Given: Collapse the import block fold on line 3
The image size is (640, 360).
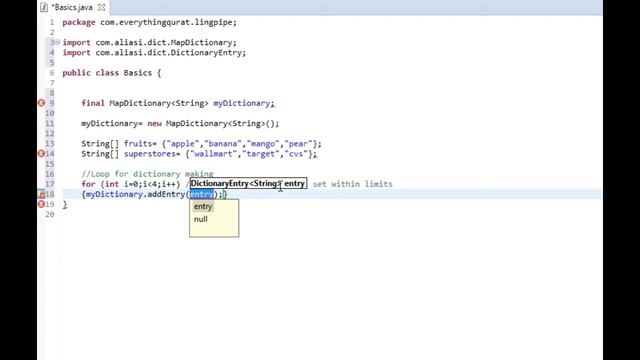Looking at the screenshot, I should (58, 42).
